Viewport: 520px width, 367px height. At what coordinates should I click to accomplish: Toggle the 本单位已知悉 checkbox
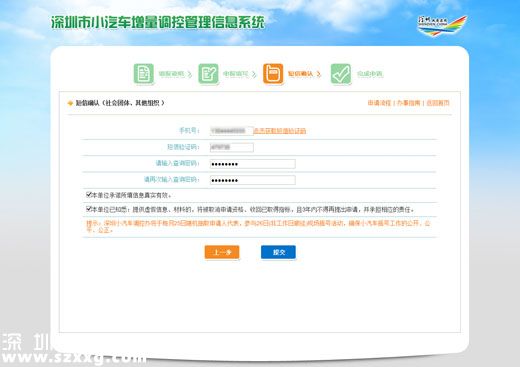pos(89,209)
